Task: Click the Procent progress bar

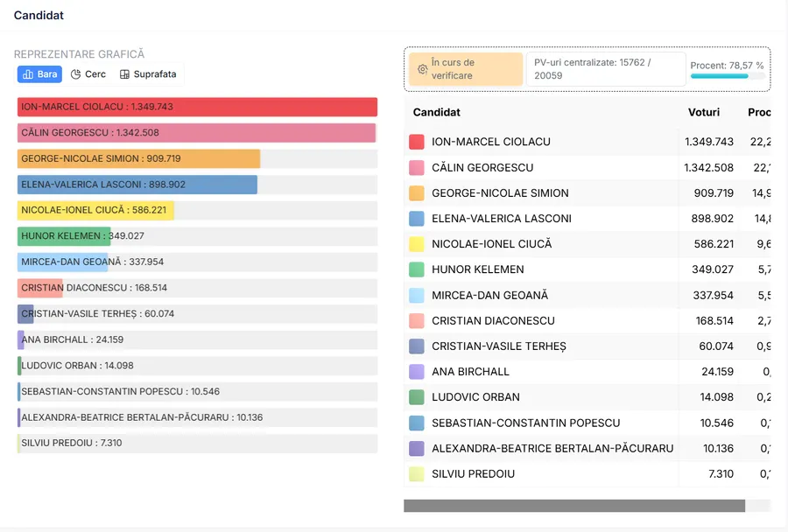Action: (x=719, y=76)
